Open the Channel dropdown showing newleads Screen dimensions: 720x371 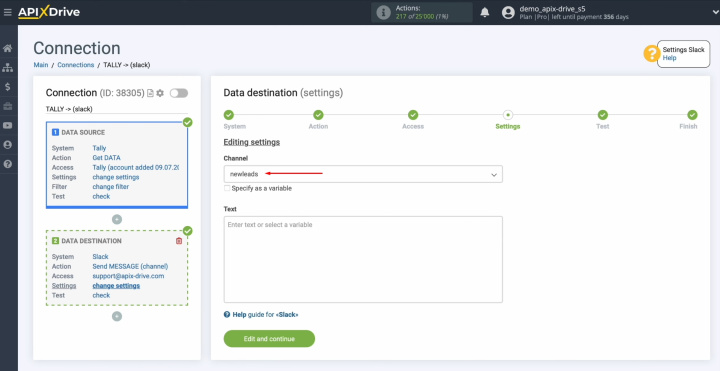pos(363,174)
